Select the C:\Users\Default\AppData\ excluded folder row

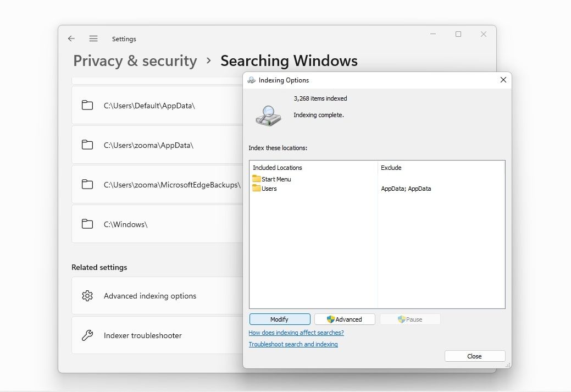click(157, 106)
